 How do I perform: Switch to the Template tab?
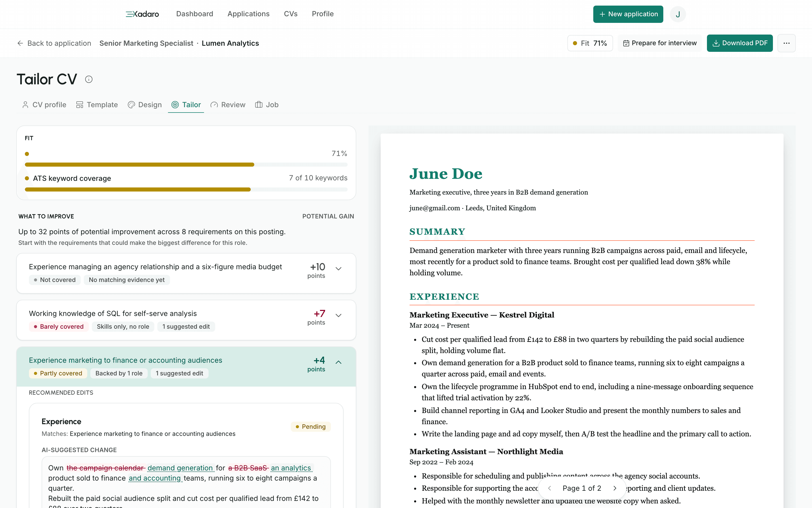(97, 105)
